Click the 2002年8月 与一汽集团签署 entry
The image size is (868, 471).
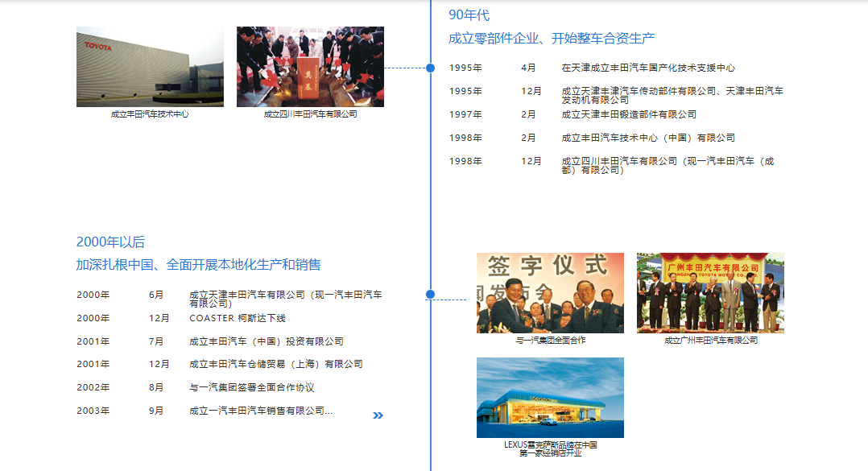251,387
